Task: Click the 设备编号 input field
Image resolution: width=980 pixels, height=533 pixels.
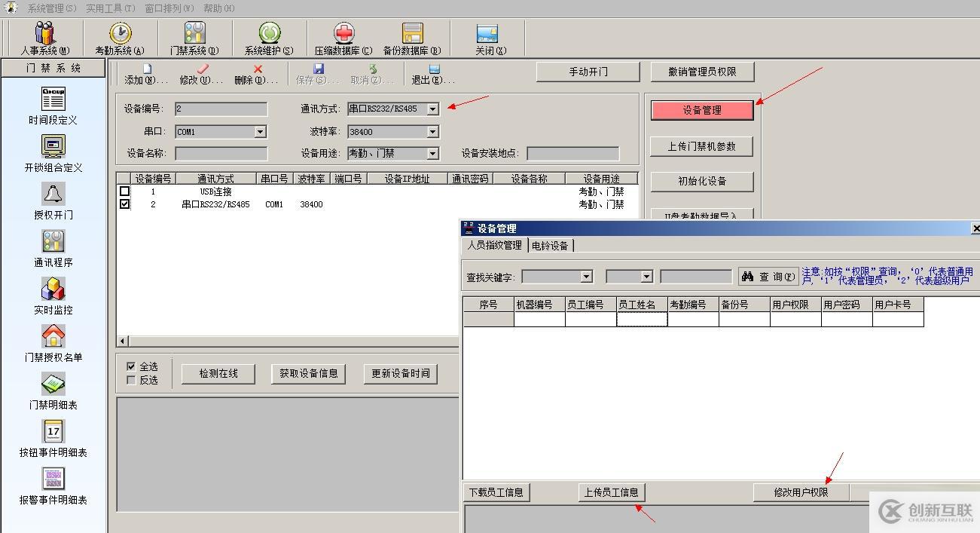Action: pos(221,109)
